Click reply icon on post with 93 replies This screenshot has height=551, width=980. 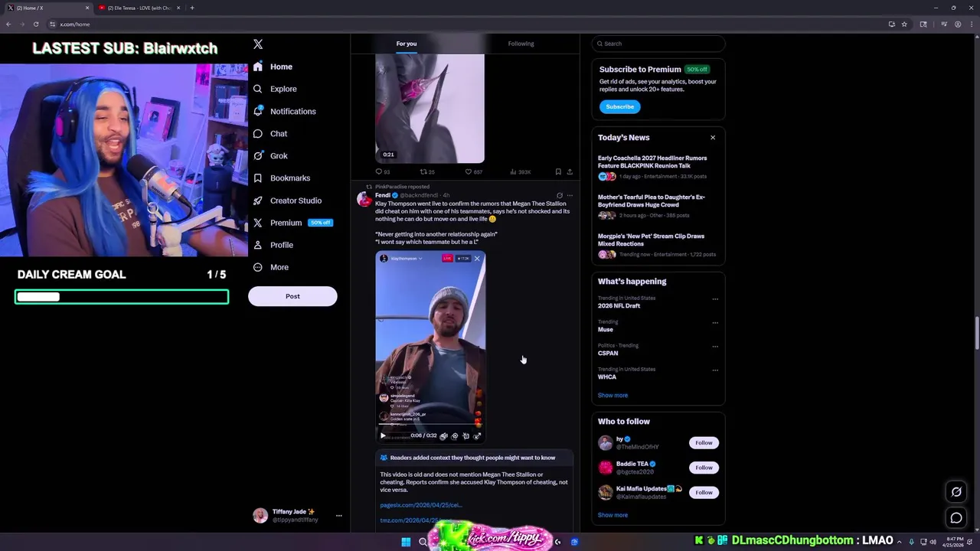click(x=378, y=172)
